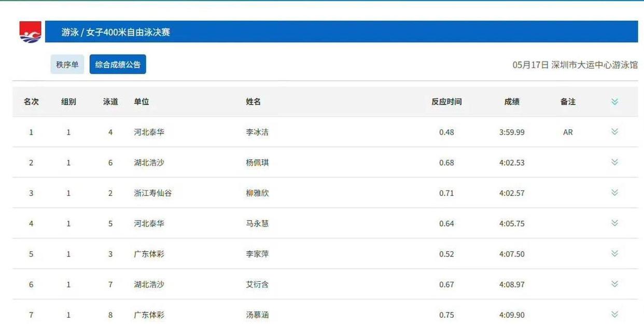Expand details for 汤慕涵 row

point(614,315)
